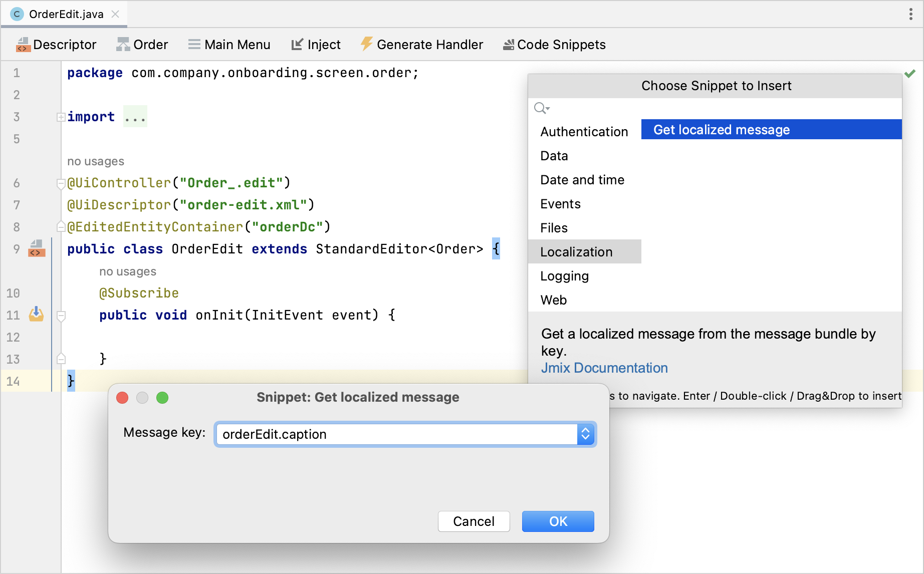This screenshot has height=574, width=924.
Task: Click Generate Handler lightning action
Action: pyautogui.click(x=422, y=45)
